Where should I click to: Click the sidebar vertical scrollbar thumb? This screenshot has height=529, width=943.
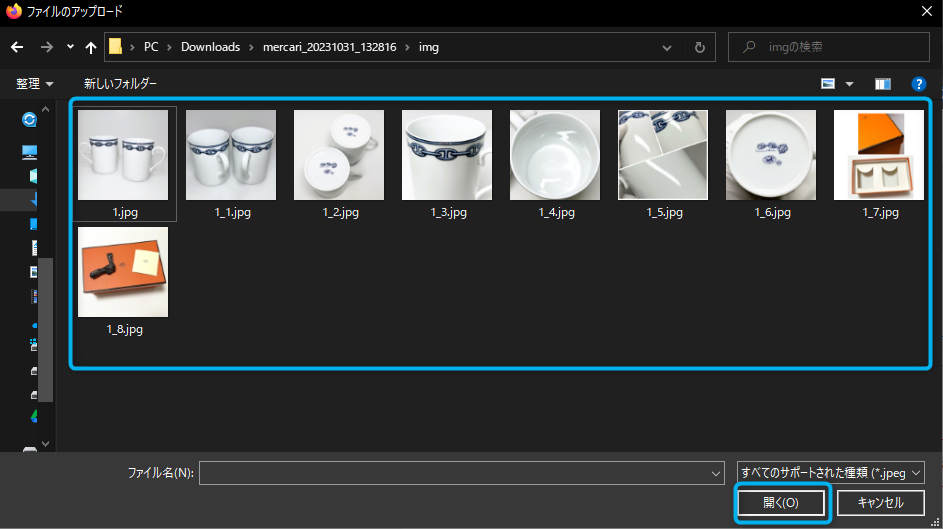45,329
